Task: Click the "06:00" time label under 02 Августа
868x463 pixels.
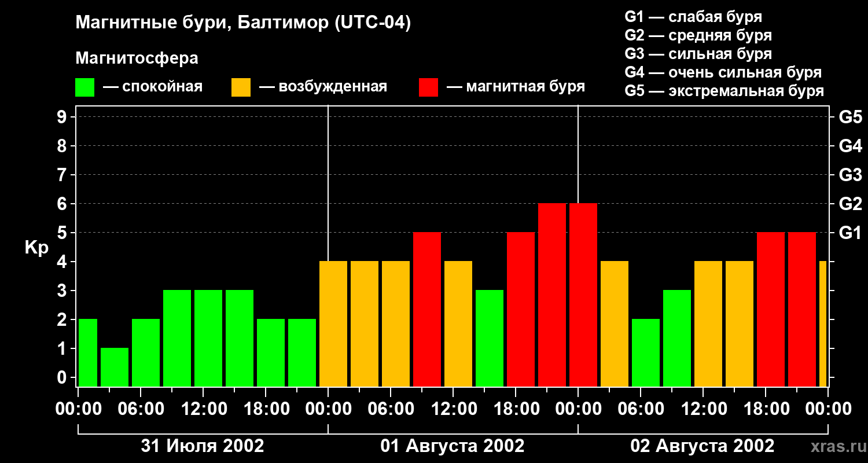Action: (641, 409)
